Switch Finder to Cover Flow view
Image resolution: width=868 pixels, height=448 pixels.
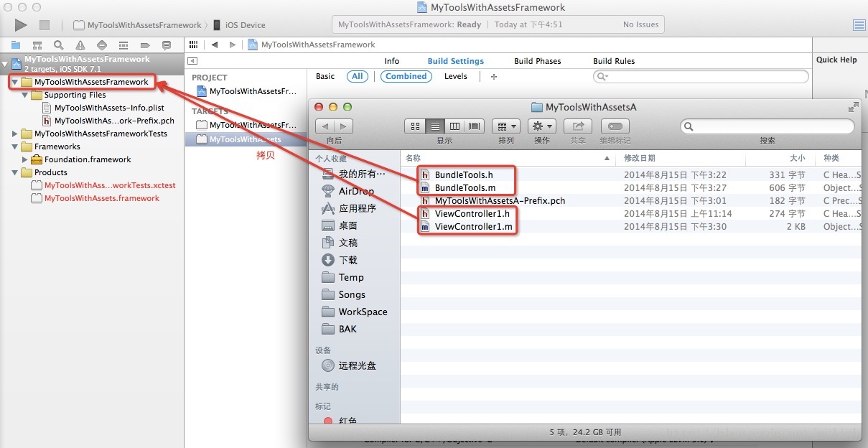pos(475,126)
